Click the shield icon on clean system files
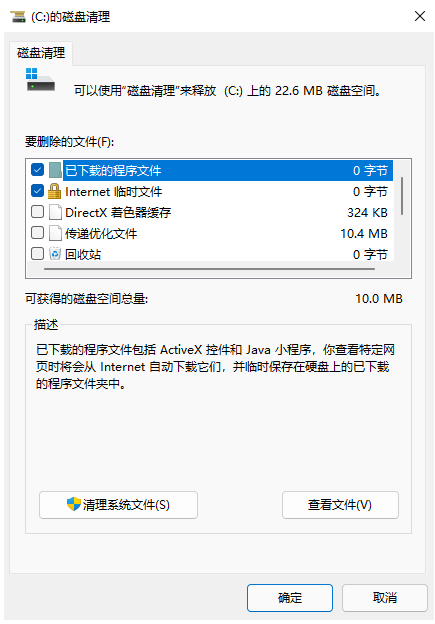The image size is (435, 624). click(x=74, y=504)
